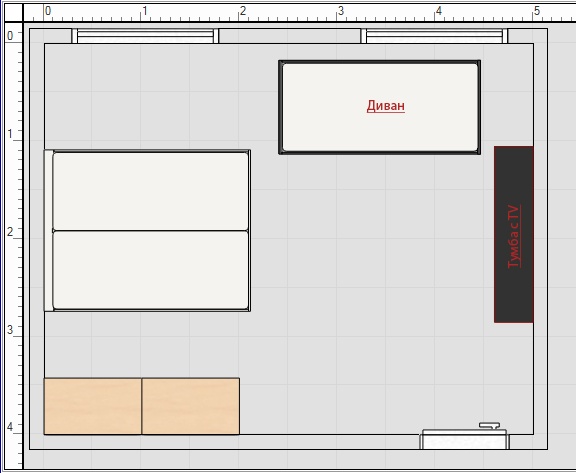Screen dimensions: 576x473
Task: Click the 3 mark on horizontal ruler
Action: coord(341,11)
